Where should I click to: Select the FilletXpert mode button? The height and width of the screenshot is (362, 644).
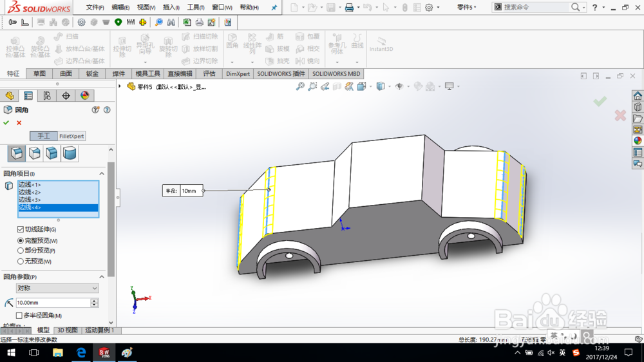tap(71, 136)
